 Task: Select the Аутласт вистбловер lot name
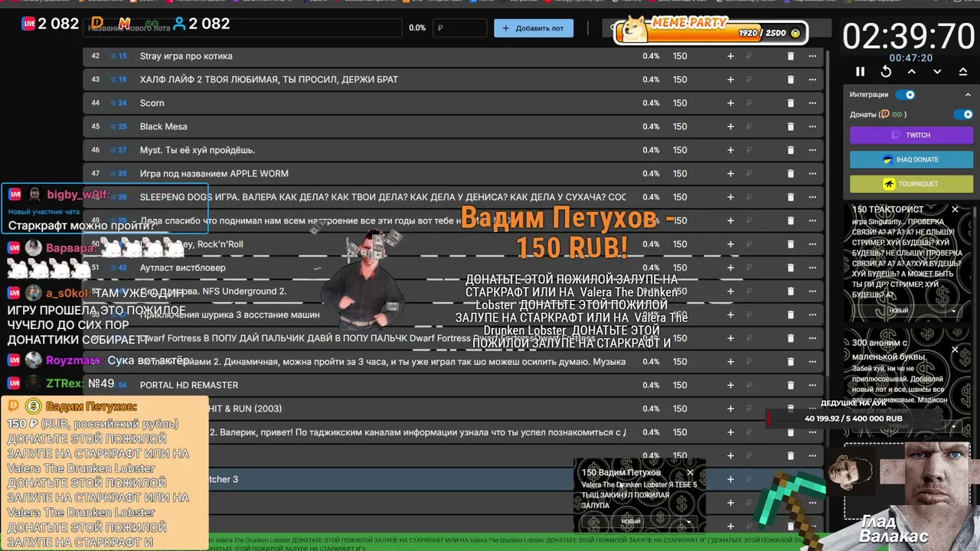click(x=182, y=268)
